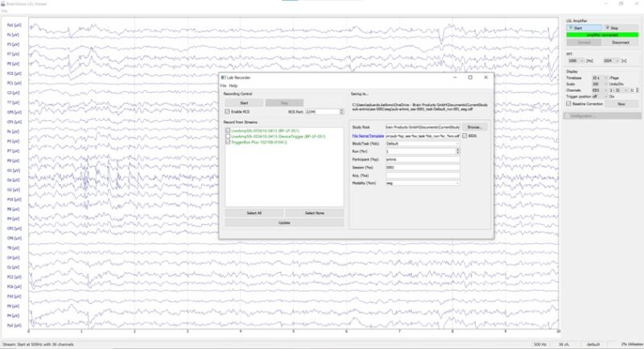Check the LiveAmpSN DeviceTrigger stream checkbox
This screenshot has height=349, width=644.
(228, 136)
